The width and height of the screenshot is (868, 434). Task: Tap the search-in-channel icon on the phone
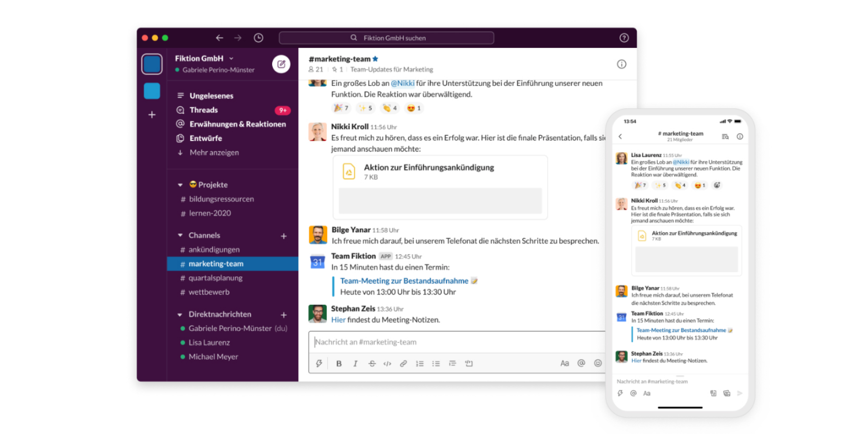(x=725, y=136)
